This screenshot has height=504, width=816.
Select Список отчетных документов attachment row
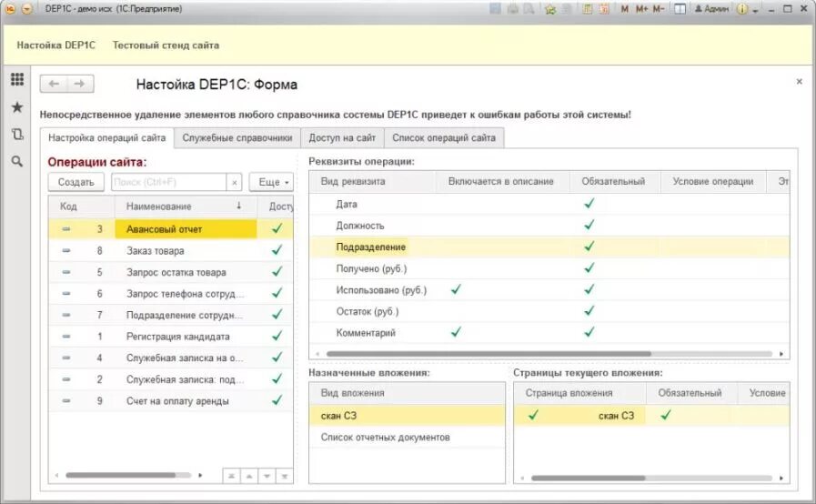pos(407,438)
